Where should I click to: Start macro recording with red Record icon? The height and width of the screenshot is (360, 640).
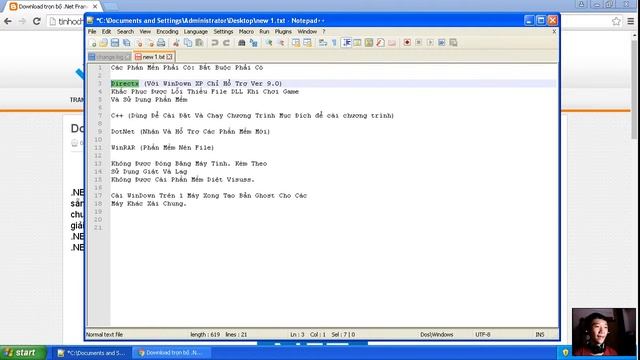pos(407,43)
